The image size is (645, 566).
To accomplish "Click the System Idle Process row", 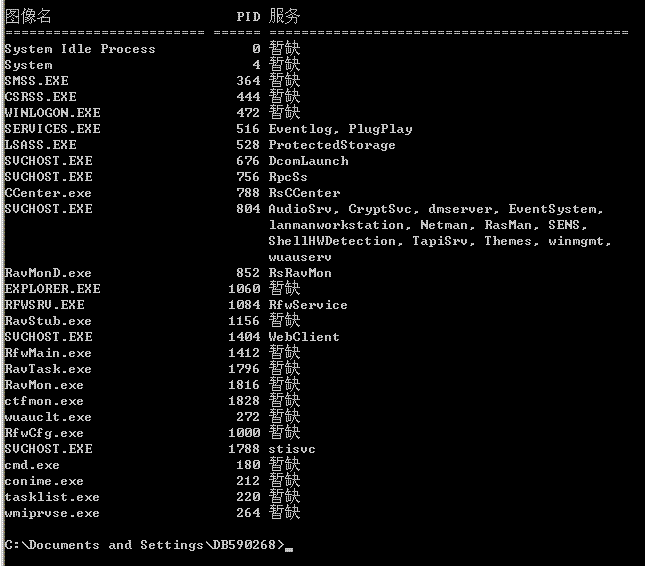I will (80, 49).
